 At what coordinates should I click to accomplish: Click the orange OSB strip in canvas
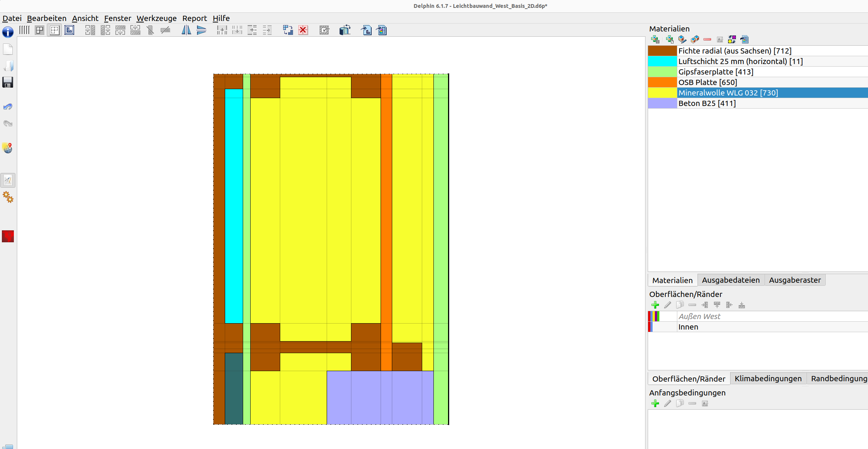[386, 222]
